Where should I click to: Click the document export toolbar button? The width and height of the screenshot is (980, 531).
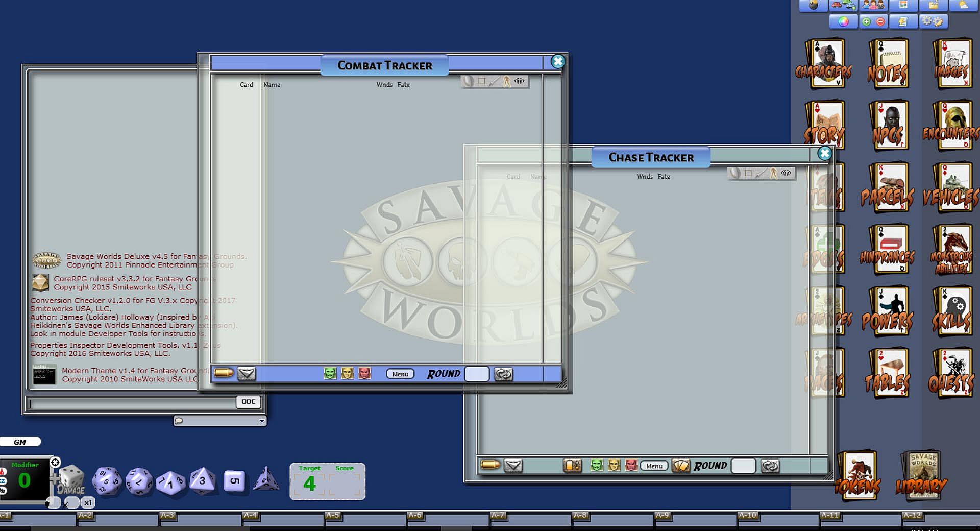pos(903,21)
